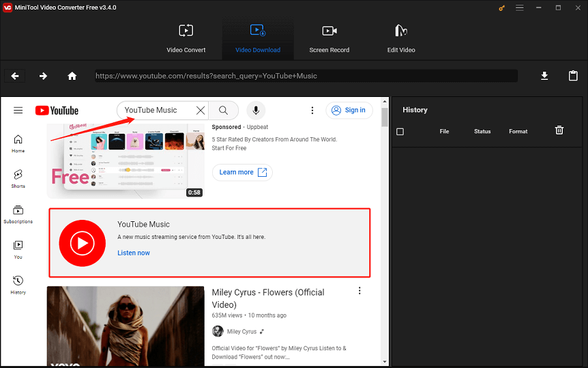Open the upgrade key icon in title bar

502,8
